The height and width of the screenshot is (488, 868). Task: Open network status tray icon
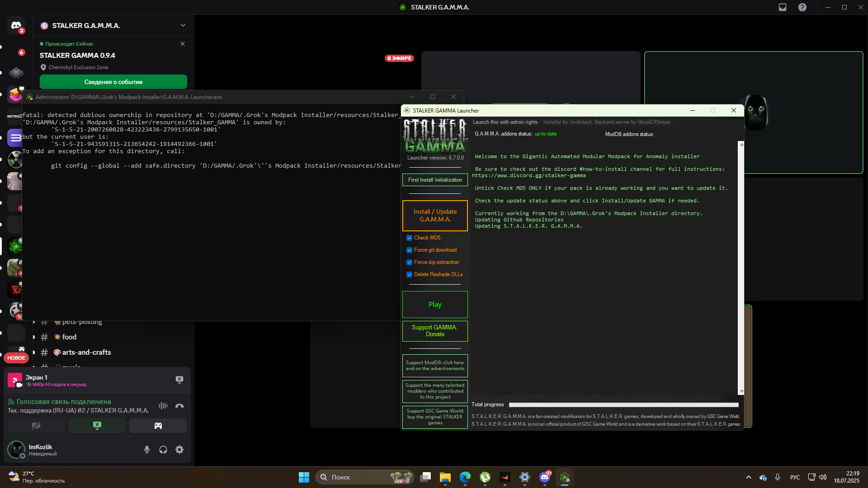point(811,477)
